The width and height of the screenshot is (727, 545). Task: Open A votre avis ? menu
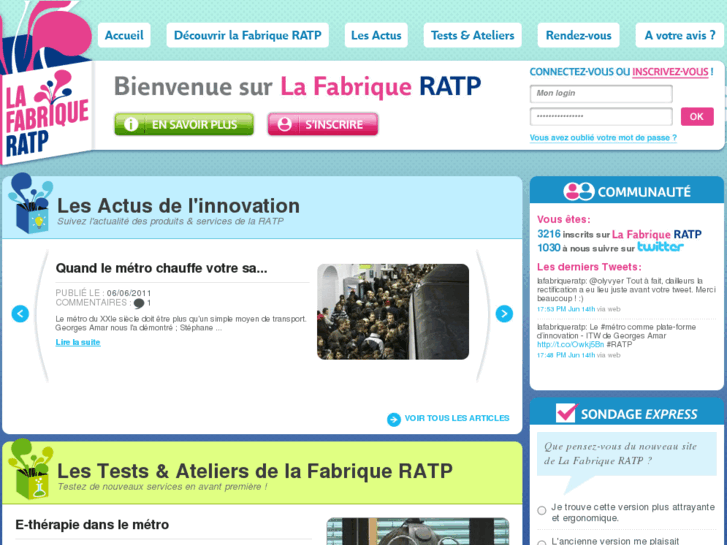coord(680,35)
